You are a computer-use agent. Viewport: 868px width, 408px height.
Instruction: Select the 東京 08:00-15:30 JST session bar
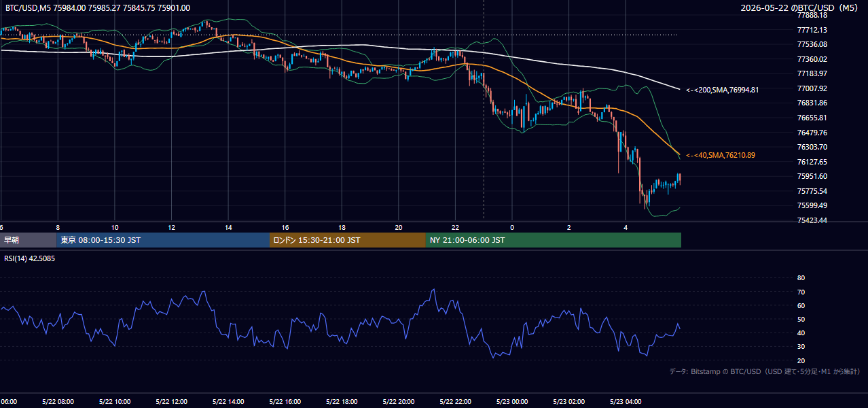click(x=163, y=240)
